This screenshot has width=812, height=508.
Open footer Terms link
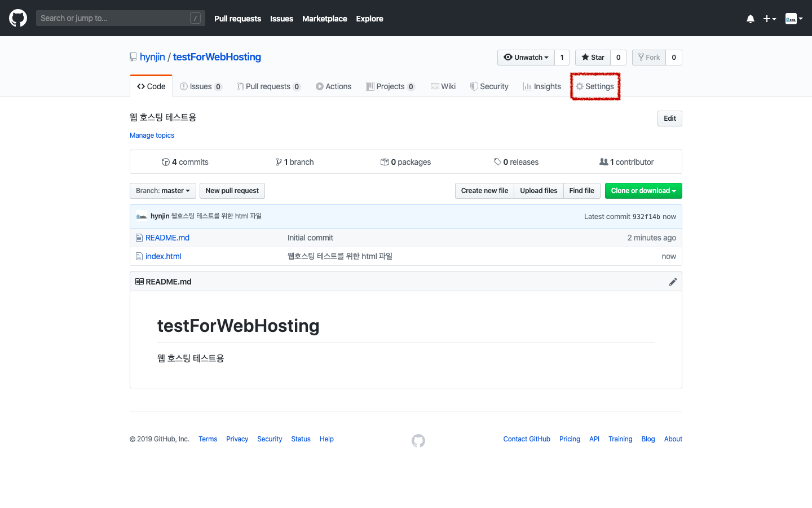[208, 439]
